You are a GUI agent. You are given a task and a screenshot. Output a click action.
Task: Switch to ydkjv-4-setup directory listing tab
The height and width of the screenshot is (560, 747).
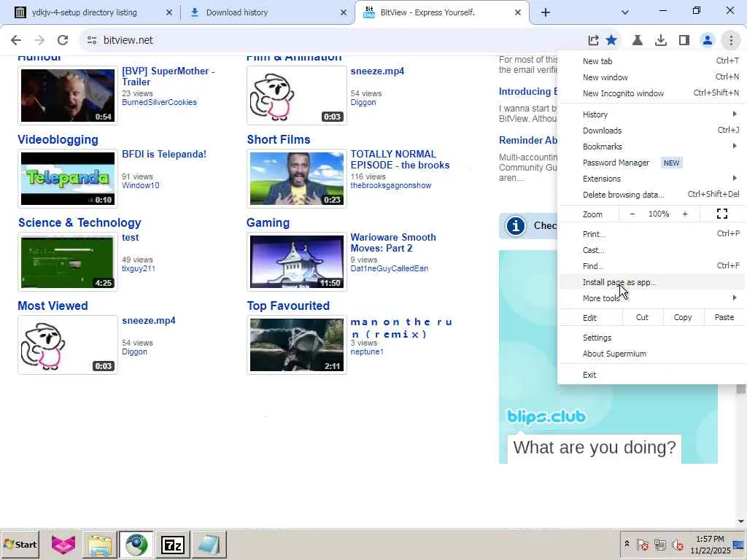85,13
